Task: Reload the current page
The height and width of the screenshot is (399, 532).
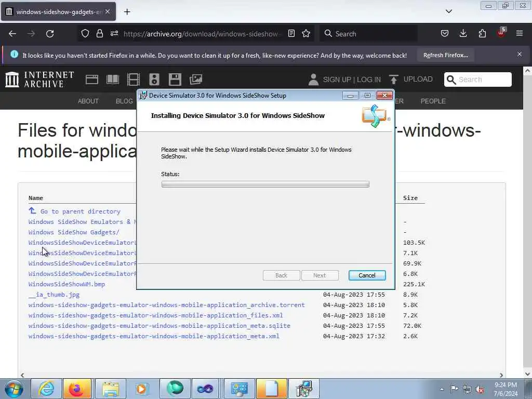Action: (50, 34)
